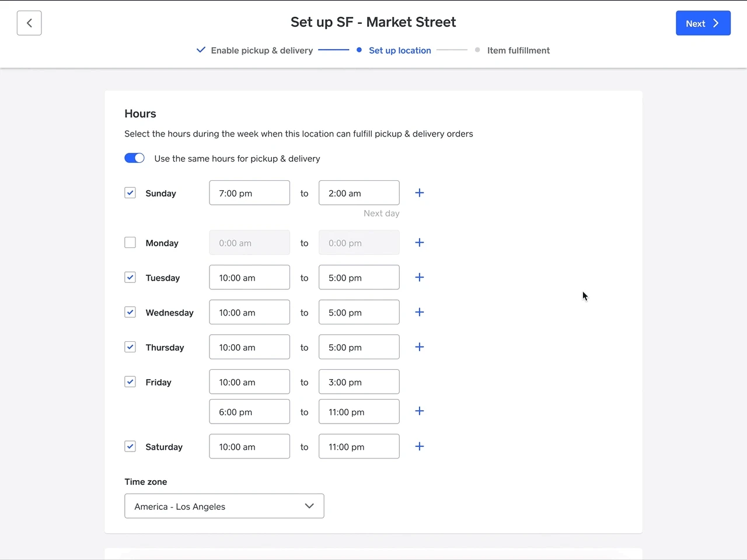Edit Tuesday end time 5:00 pm
The height and width of the screenshot is (560, 747).
point(359,278)
